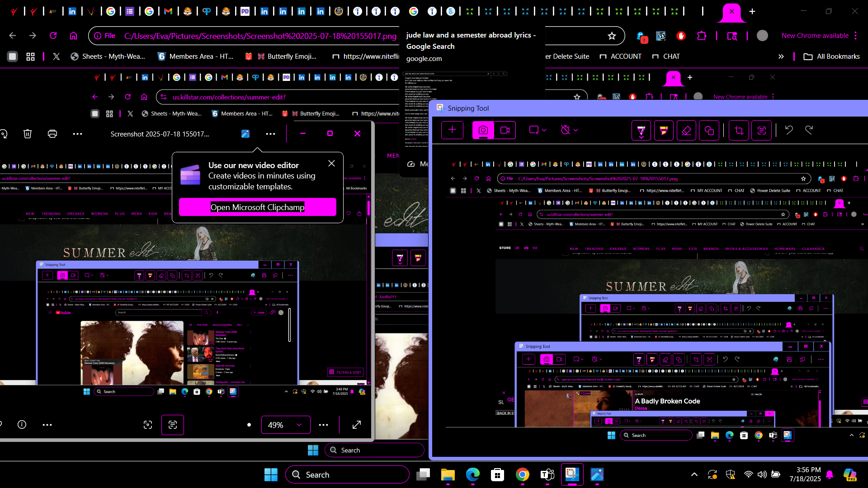Click the Photos app icon beside the file name
Screen dimensions: 868x488
tap(245, 134)
